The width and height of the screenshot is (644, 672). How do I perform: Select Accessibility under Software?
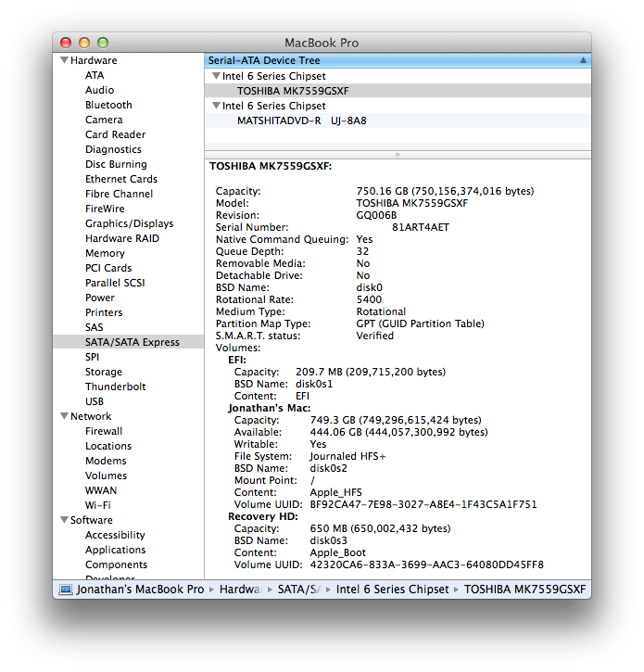(x=115, y=535)
